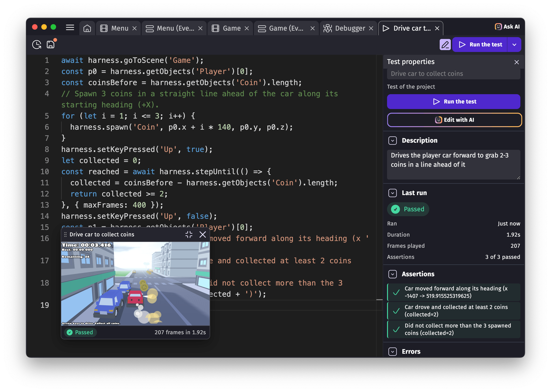Click code line number 10
Screen dimensions: 551x392
pyautogui.click(x=45, y=172)
